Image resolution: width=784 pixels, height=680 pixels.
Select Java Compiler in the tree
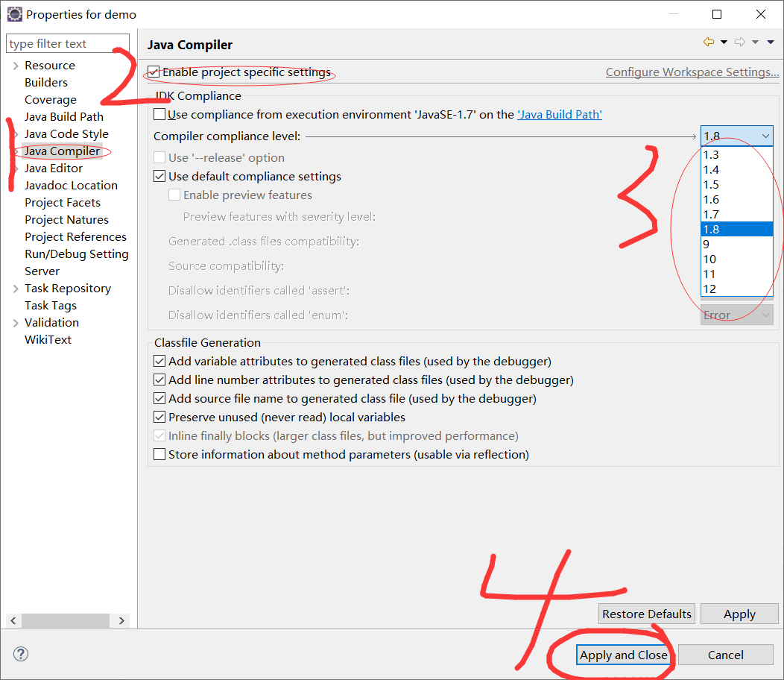[x=62, y=151]
